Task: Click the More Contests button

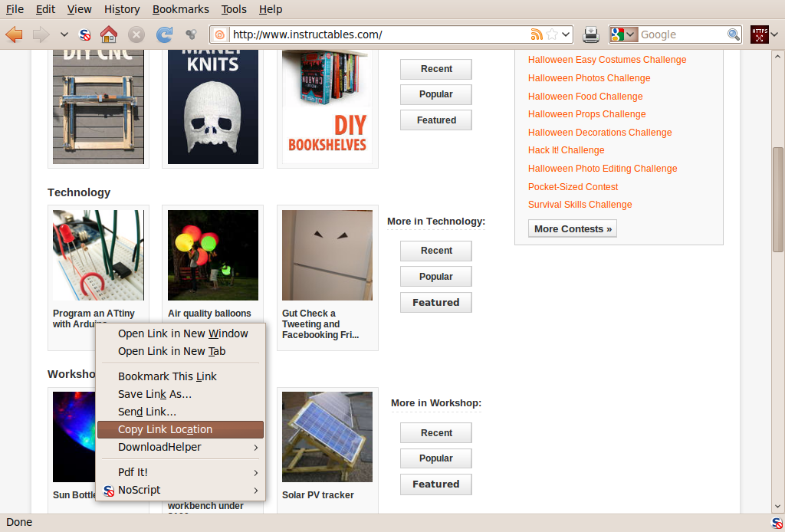Action: point(572,228)
